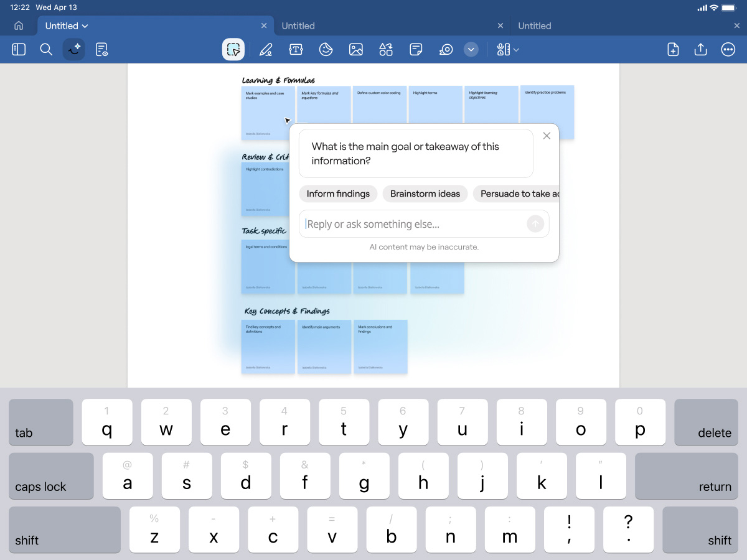Open the ruler and tools dropdown

tap(507, 50)
